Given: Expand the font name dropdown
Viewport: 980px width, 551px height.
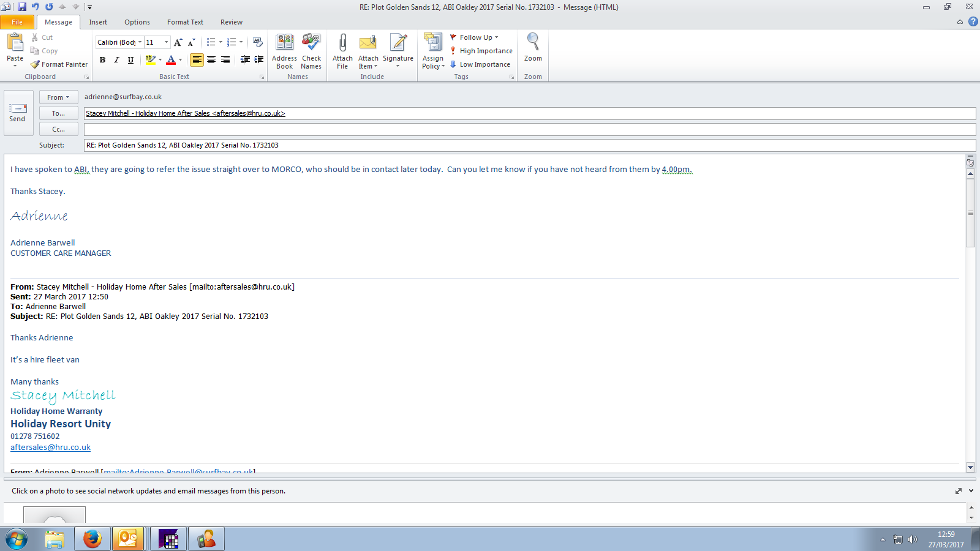Looking at the screenshot, I should point(140,42).
